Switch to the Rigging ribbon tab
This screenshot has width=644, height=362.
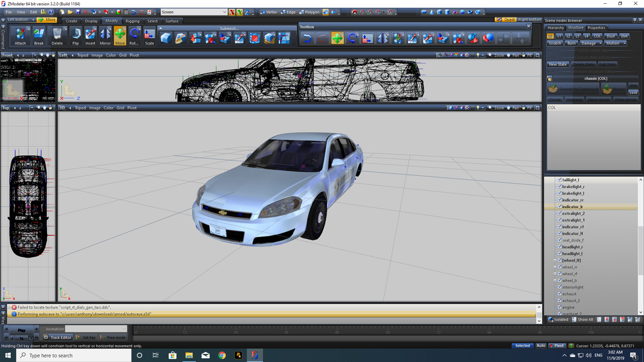133,21
